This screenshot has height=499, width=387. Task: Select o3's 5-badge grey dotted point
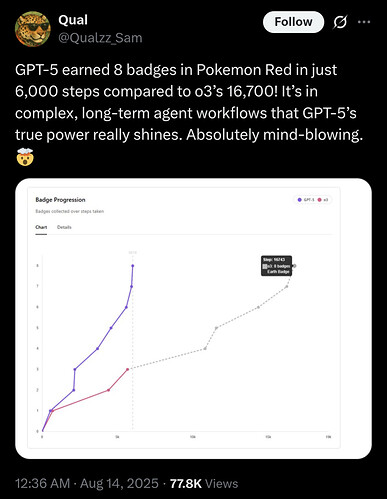tap(216, 328)
